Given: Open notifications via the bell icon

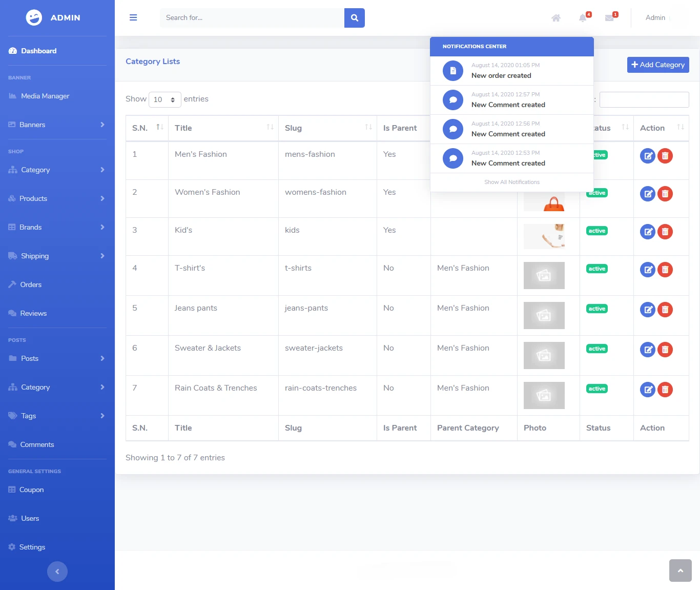Looking at the screenshot, I should click(582, 17).
